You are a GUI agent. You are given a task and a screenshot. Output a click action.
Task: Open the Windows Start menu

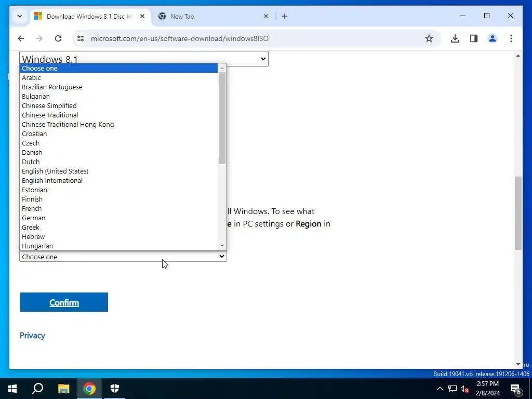[12, 389]
